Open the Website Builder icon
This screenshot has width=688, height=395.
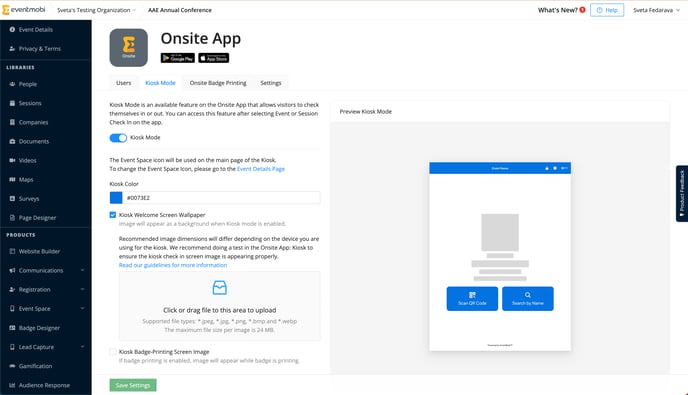[12, 251]
